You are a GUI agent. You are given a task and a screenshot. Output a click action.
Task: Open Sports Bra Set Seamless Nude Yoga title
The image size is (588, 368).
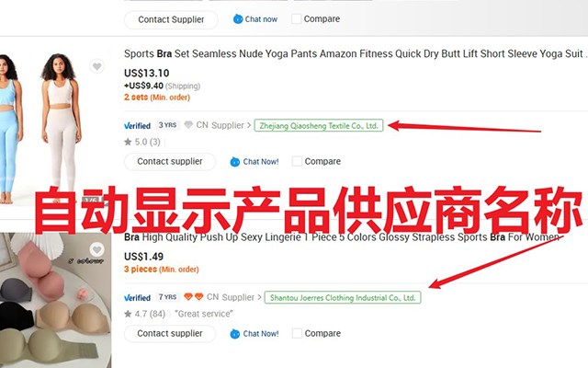pos(356,53)
